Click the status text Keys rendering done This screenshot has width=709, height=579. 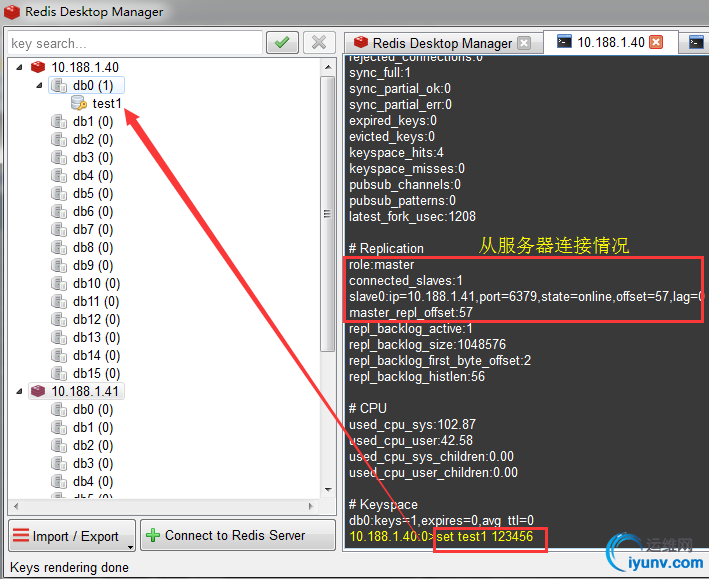[x=69, y=567]
